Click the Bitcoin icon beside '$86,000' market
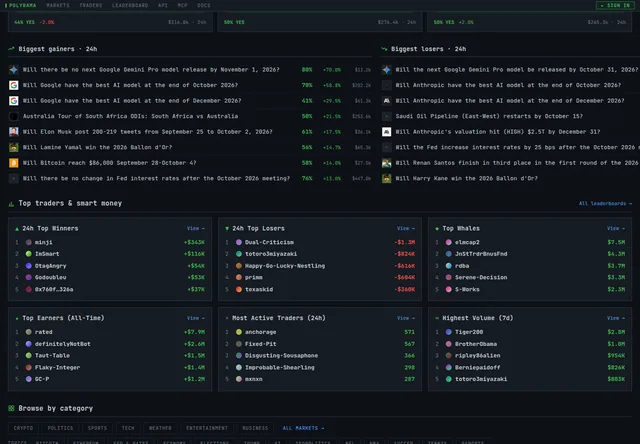This screenshot has width=640, height=444. click(13, 163)
